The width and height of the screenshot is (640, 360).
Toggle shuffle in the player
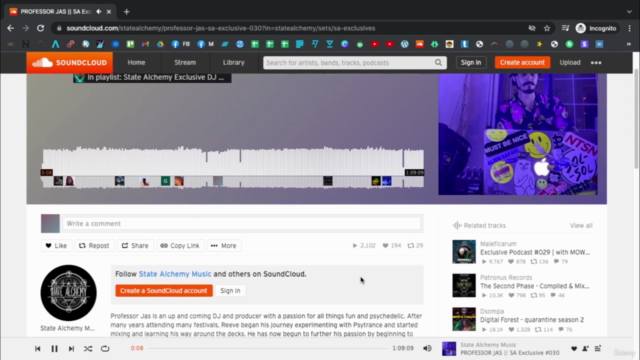click(88, 349)
